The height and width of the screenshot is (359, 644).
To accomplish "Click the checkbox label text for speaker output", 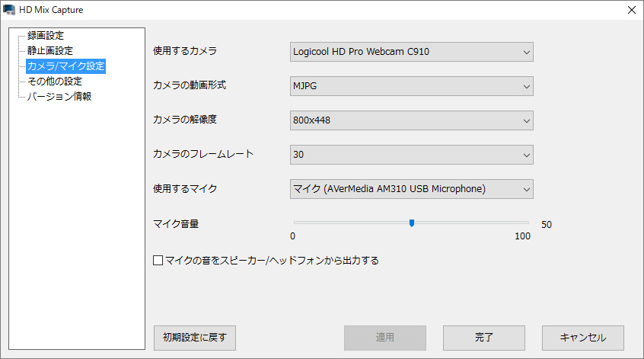I will coord(272,261).
